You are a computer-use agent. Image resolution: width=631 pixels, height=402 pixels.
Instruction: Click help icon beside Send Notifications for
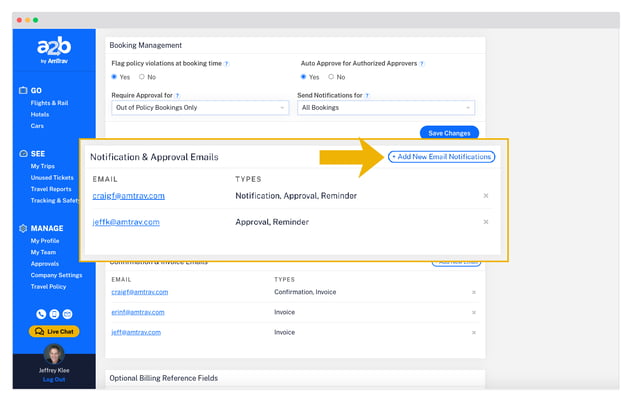click(368, 95)
